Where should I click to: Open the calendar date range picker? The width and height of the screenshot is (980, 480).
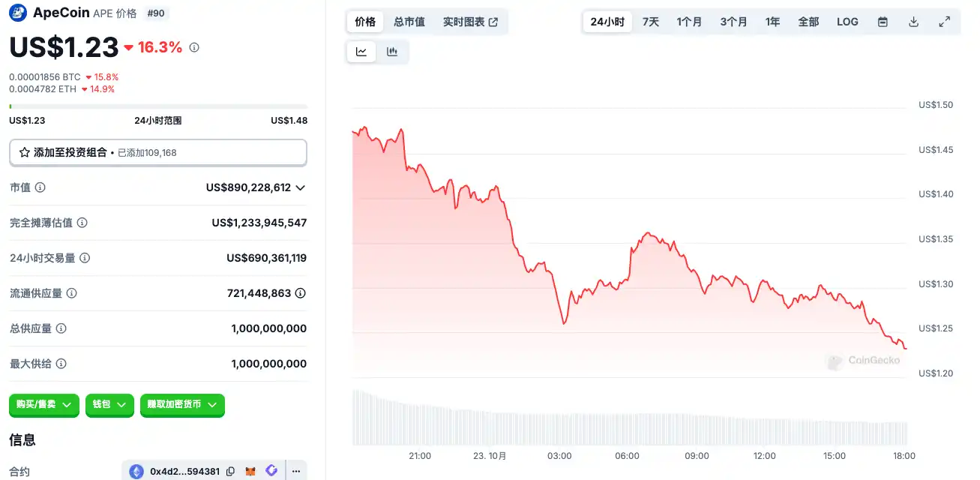(x=883, y=22)
